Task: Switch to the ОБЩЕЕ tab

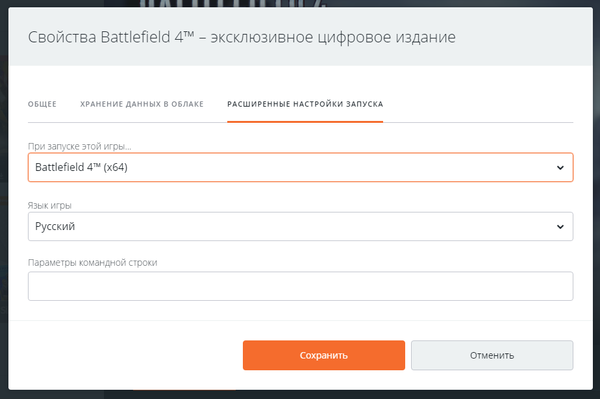Action: (x=42, y=104)
